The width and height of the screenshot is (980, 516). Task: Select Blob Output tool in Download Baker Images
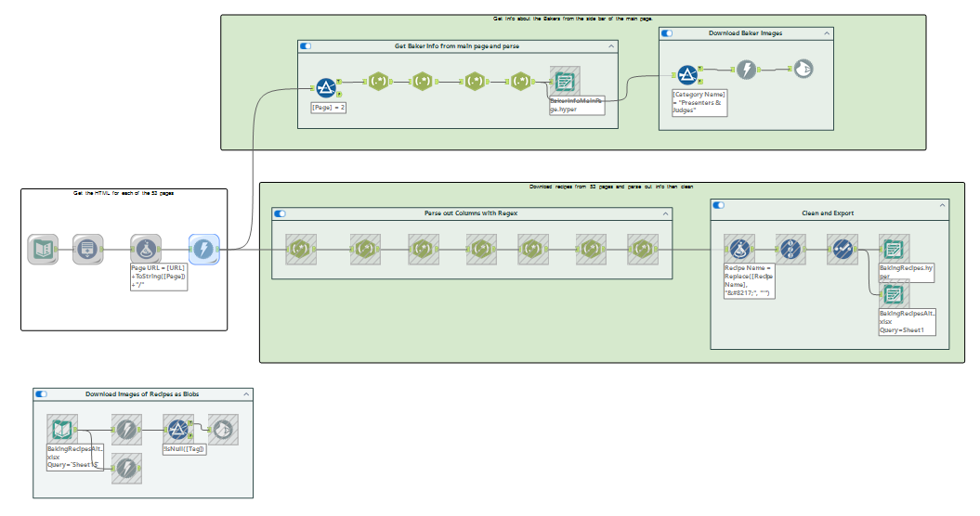[804, 69]
